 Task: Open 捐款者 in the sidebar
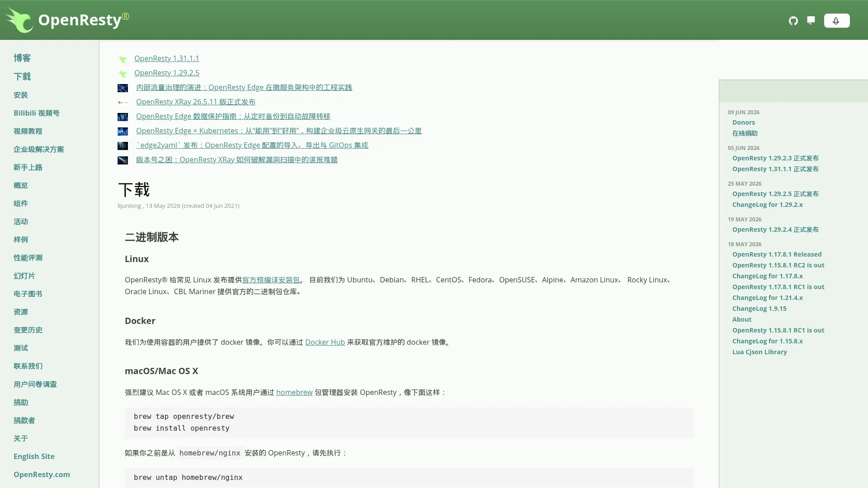click(x=24, y=420)
